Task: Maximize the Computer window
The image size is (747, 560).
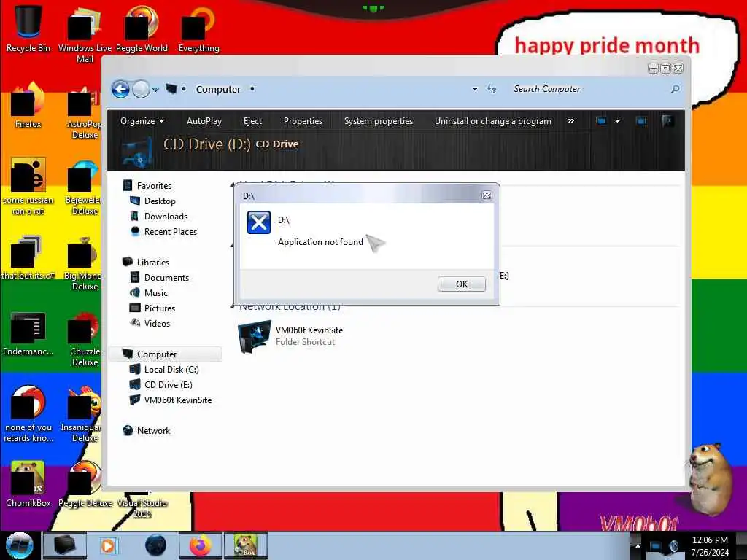Action: [x=665, y=68]
